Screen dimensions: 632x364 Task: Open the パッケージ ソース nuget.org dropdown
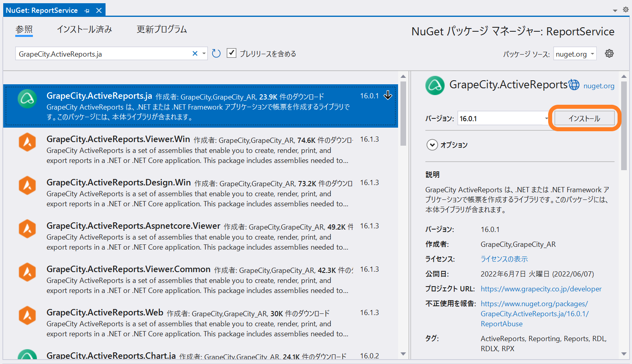tap(575, 54)
